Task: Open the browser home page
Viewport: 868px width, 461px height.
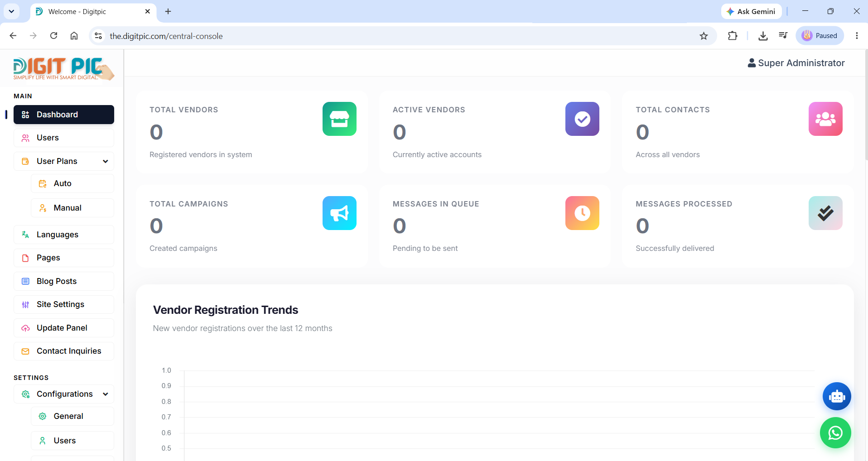Action: 74,36
